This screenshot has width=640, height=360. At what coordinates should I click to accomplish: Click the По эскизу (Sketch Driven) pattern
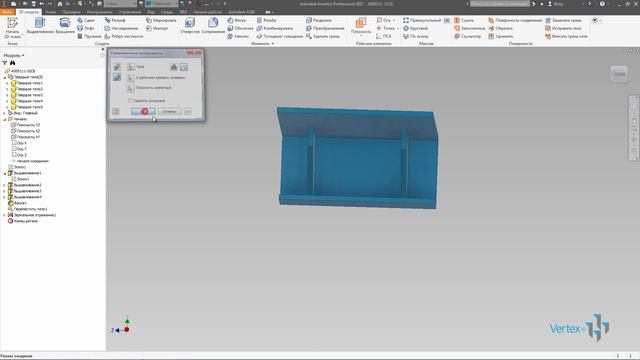[x=416, y=36]
